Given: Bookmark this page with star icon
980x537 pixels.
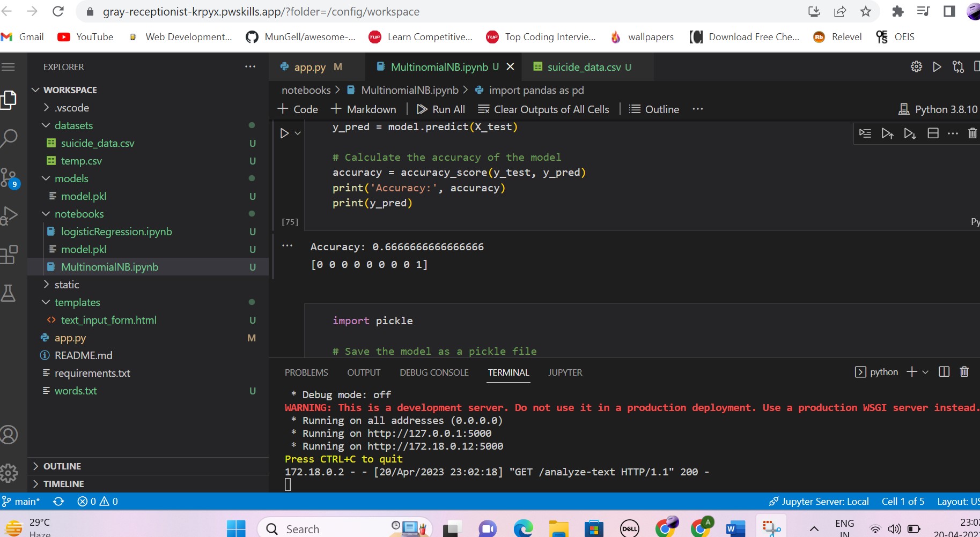Looking at the screenshot, I should (x=865, y=11).
